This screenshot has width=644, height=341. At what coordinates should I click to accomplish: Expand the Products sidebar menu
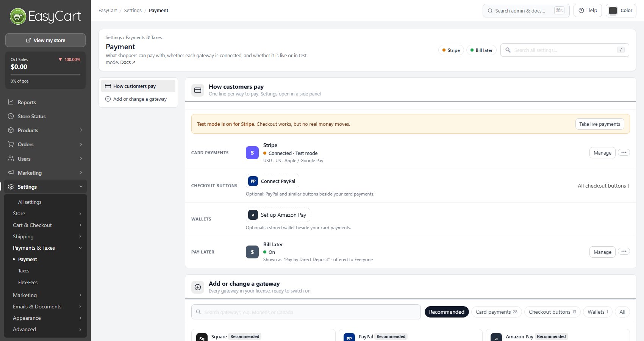point(81,130)
